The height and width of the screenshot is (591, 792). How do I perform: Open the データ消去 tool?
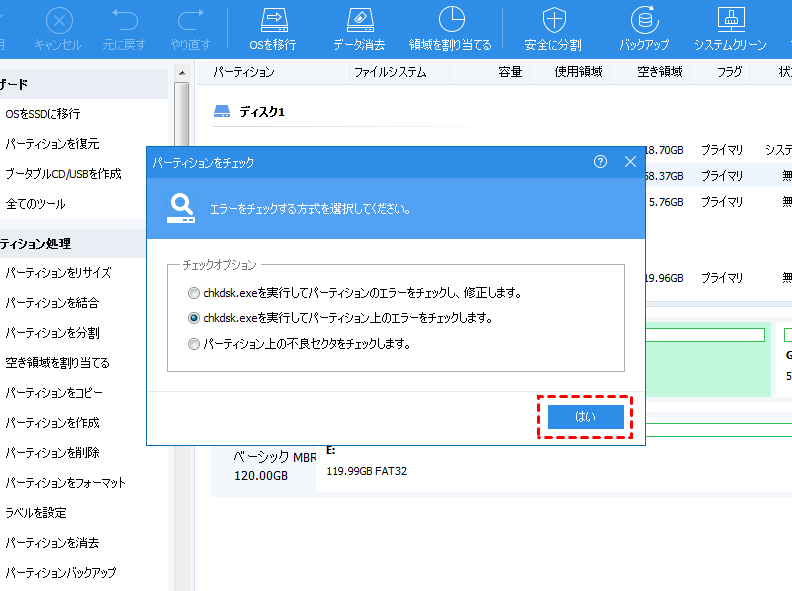pos(360,20)
